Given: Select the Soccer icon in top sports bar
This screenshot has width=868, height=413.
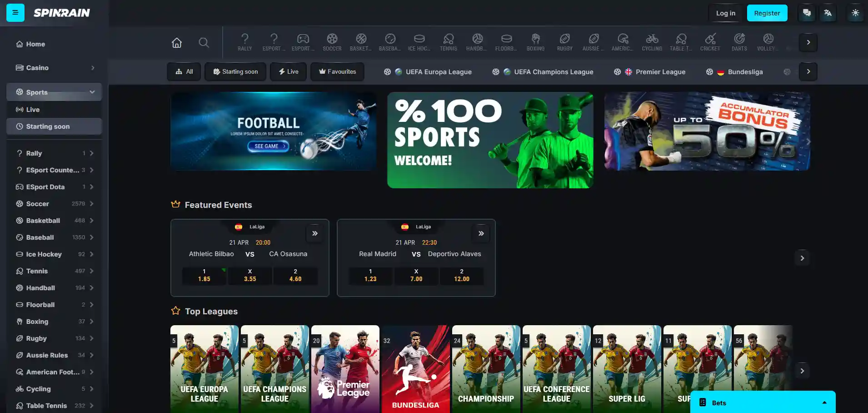Looking at the screenshot, I should (x=332, y=42).
